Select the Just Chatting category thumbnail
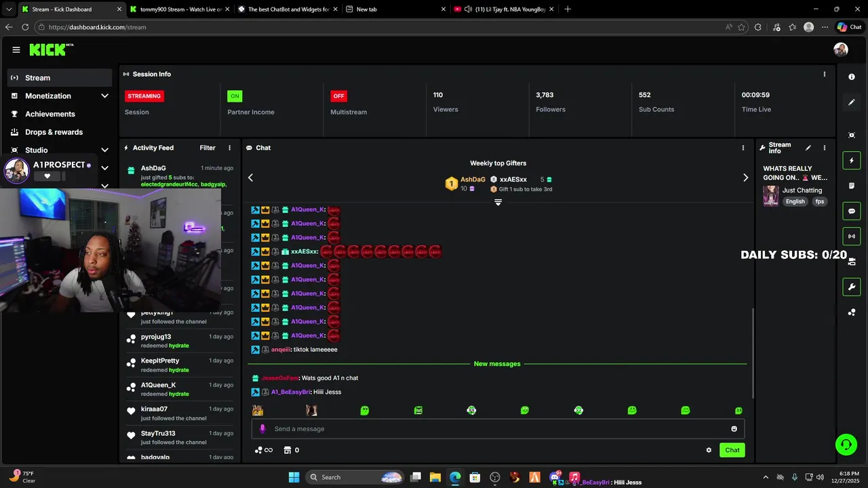This screenshot has width=868, height=488. (x=771, y=196)
